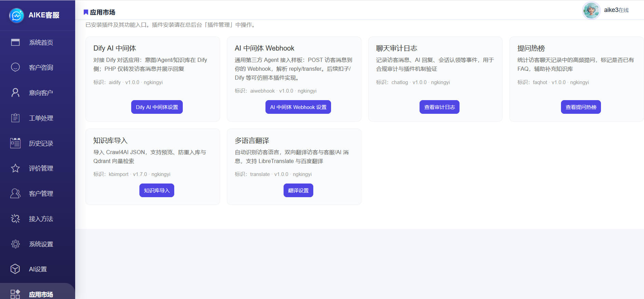Click the 查看审计日志 button

pyautogui.click(x=439, y=107)
